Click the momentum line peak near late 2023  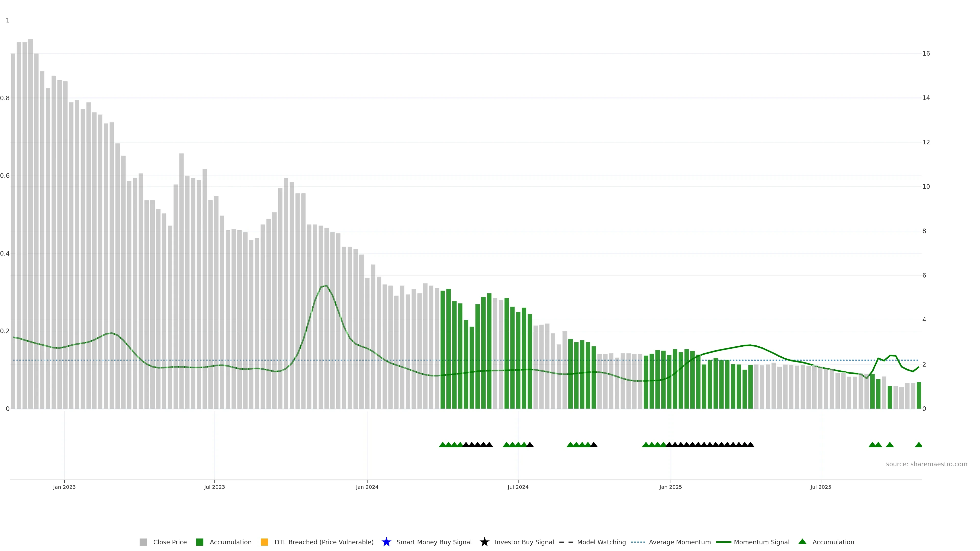pos(326,286)
